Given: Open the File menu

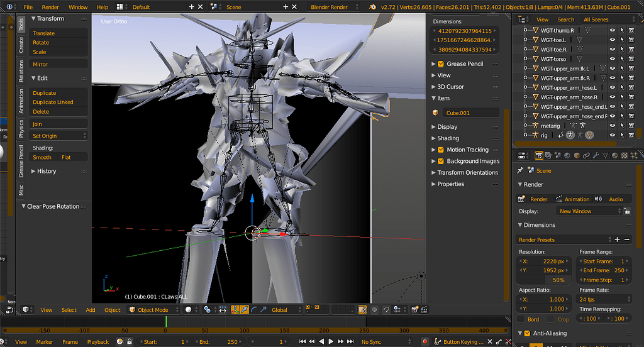Looking at the screenshot, I should click(28, 7).
